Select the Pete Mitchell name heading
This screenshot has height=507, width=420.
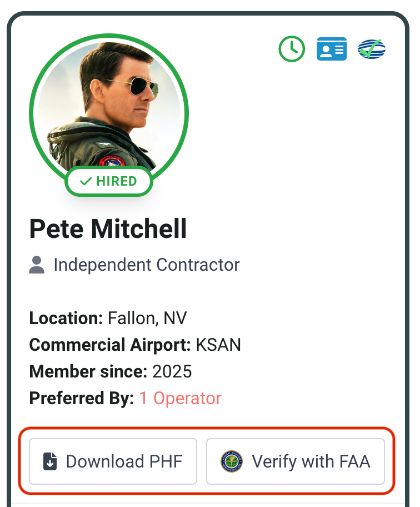click(x=108, y=228)
